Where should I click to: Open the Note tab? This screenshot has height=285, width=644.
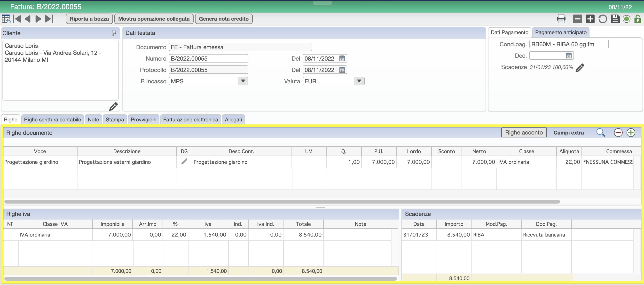(93, 119)
